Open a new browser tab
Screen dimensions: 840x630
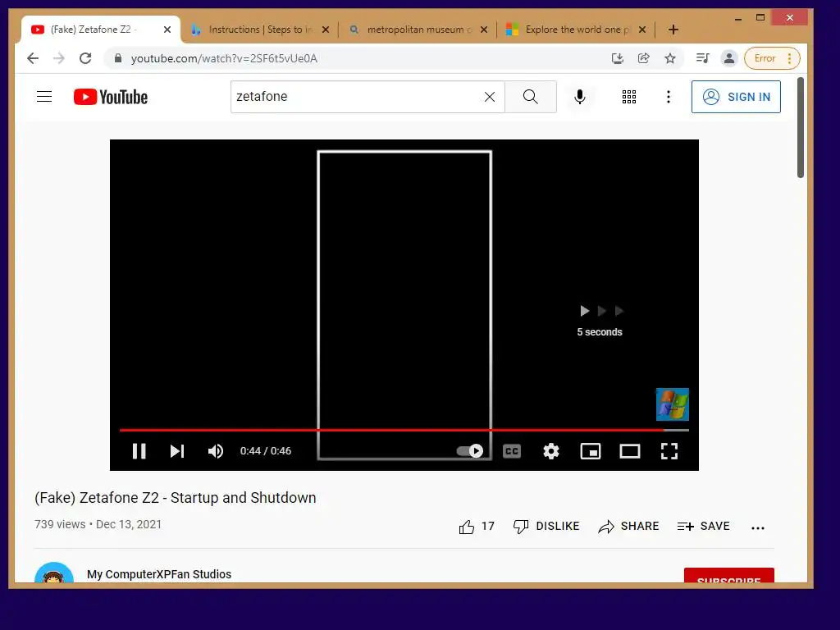tap(673, 30)
